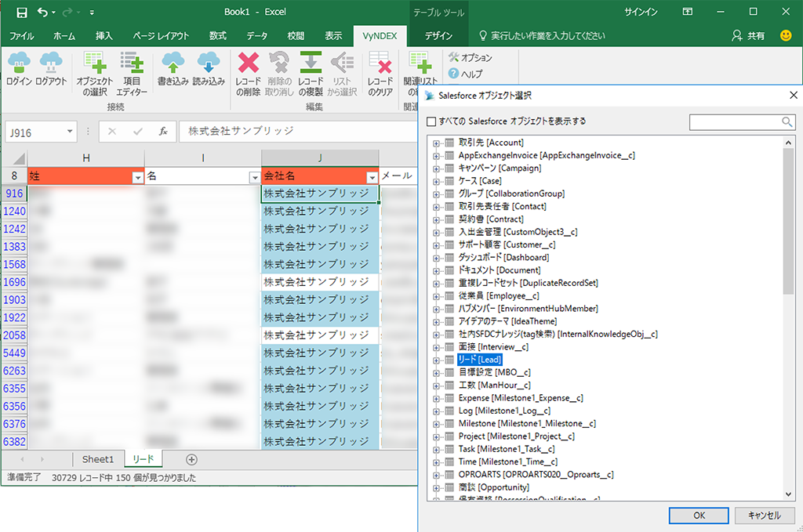Image resolution: width=803 pixels, height=532 pixels.
Task: Select the Sheet1 worksheet tab
Action: (x=98, y=460)
